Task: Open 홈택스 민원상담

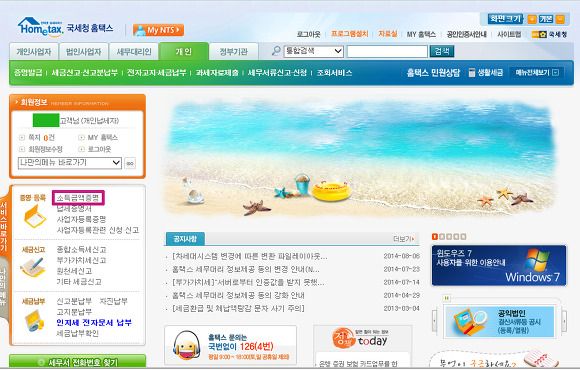Action: coord(433,73)
